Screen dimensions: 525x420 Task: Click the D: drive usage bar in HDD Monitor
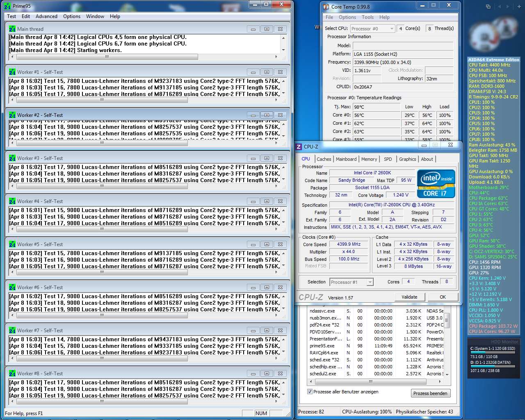coord(493,366)
